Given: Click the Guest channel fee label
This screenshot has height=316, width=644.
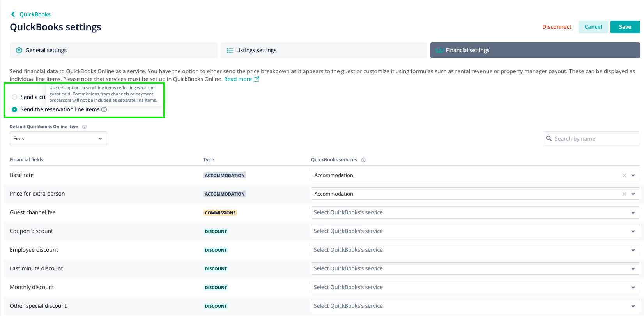Looking at the screenshot, I should (x=33, y=212).
